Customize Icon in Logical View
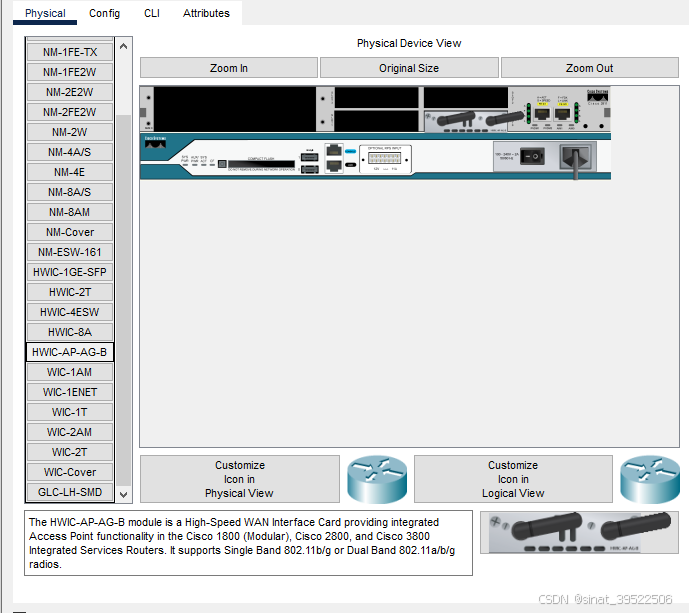This screenshot has width=689, height=613. [513, 479]
